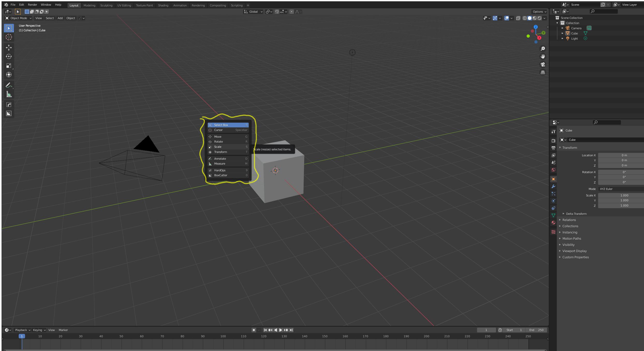644x351 pixels.
Task: Select the Annotate tool in left toolbar
Action: pyautogui.click(x=9, y=85)
